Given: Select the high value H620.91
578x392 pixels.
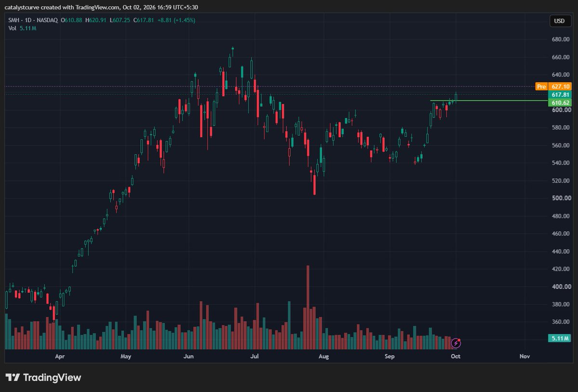Looking at the screenshot, I should coord(95,20).
